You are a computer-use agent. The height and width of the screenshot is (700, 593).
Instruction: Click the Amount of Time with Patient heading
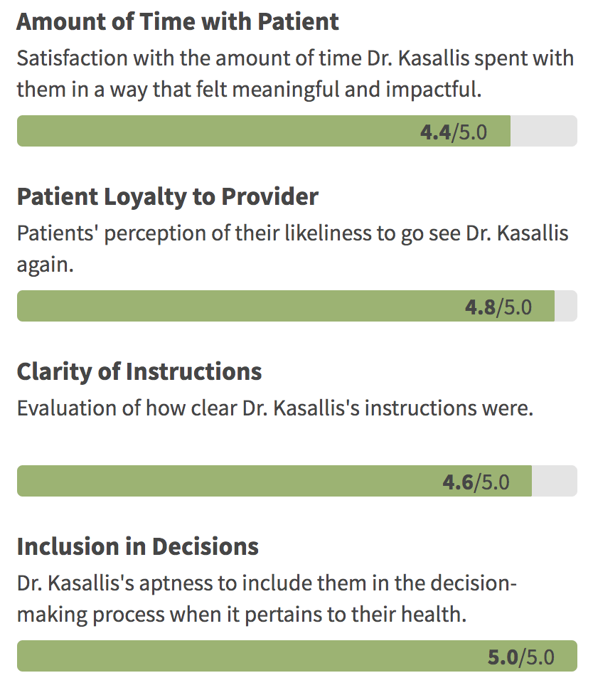[178, 21]
